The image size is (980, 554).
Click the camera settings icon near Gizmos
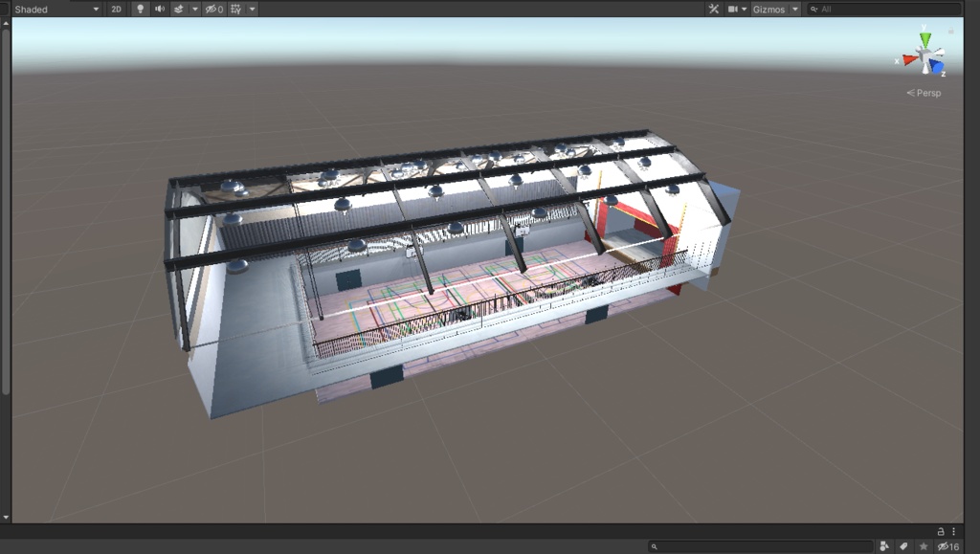(733, 9)
